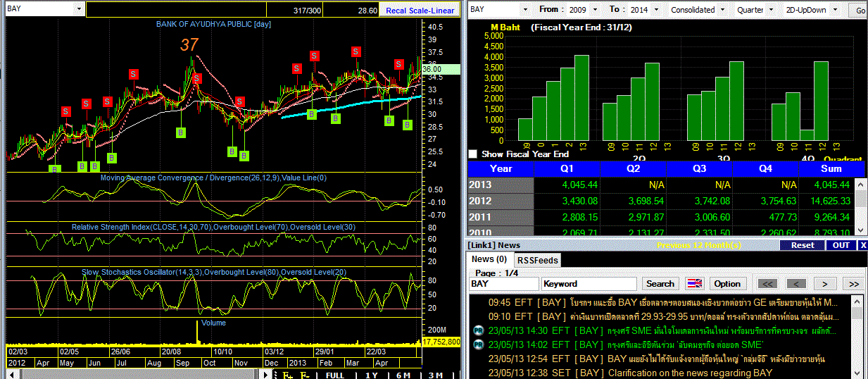The width and height of the screenshot is (868, 379).
Task: Open the 09:10 EFT BAY news item
Action: (662, 316)
